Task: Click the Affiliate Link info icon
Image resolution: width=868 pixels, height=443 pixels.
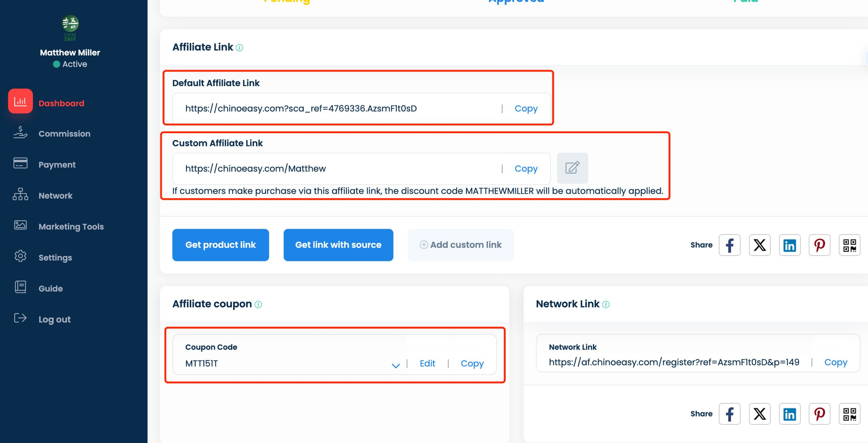Action: click(239, 48)
